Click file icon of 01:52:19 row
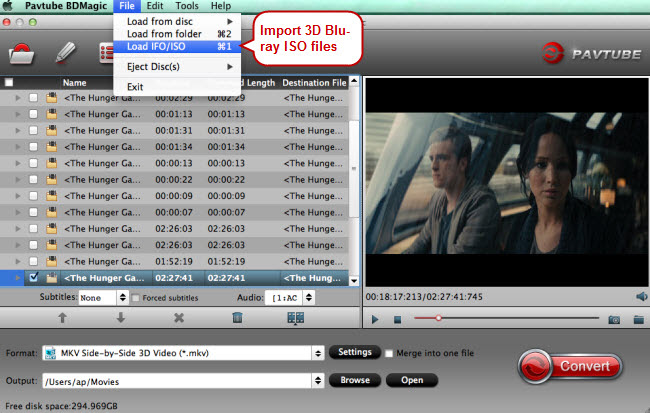 (x=51, y=261)
